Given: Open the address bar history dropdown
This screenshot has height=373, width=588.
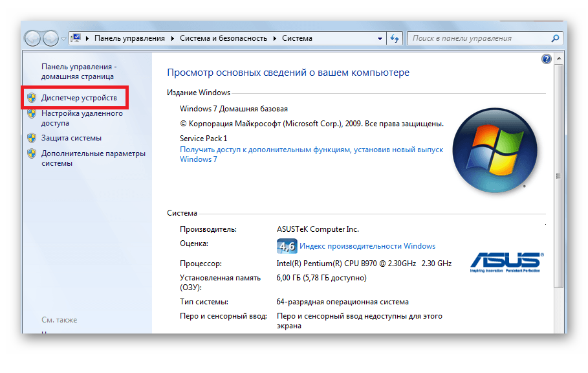Looking at the screenshot, I should 380,39.
